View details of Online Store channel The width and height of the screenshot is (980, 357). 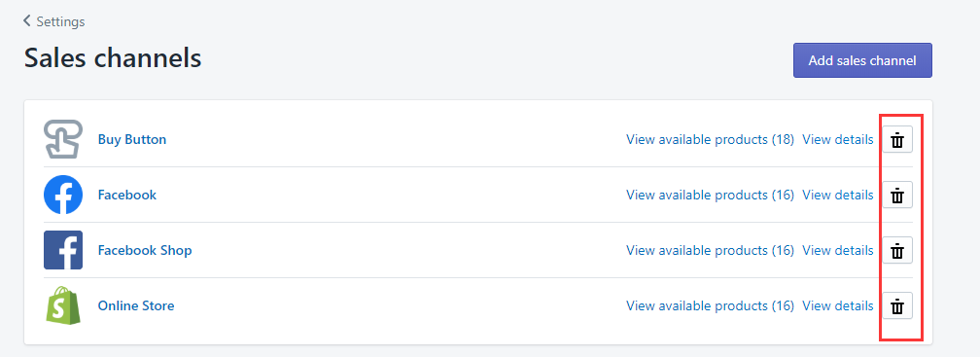pyautogui.click(x=837, y=305)
